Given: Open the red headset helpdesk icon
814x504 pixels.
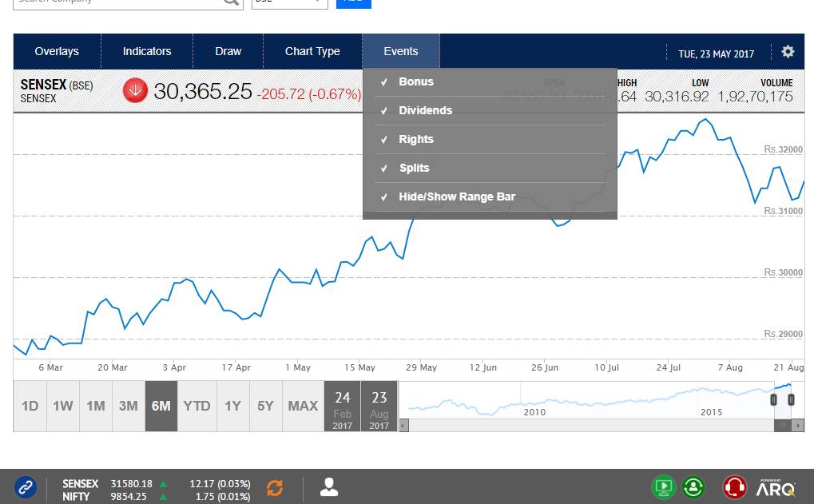Looking at the screenshot, I should pyautogui.click(x=734, y=486).
